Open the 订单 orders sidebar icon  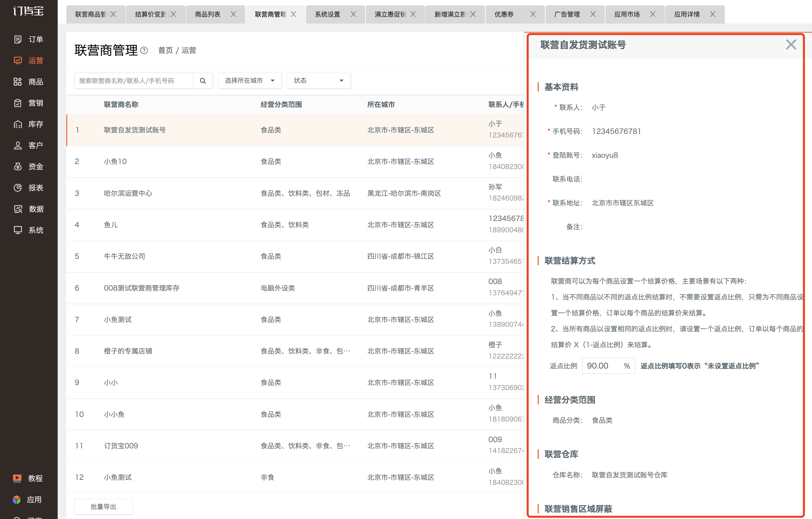(x=18, y=39)
